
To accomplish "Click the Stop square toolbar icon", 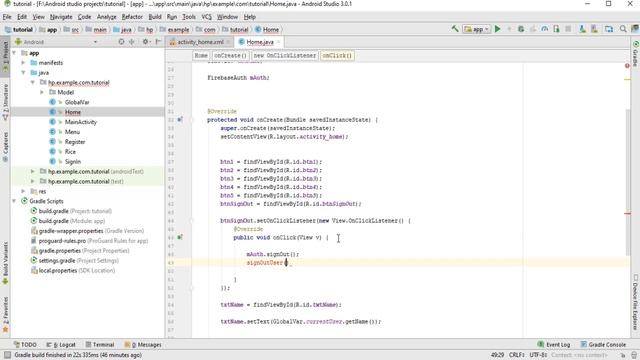I will click(568, 29).
